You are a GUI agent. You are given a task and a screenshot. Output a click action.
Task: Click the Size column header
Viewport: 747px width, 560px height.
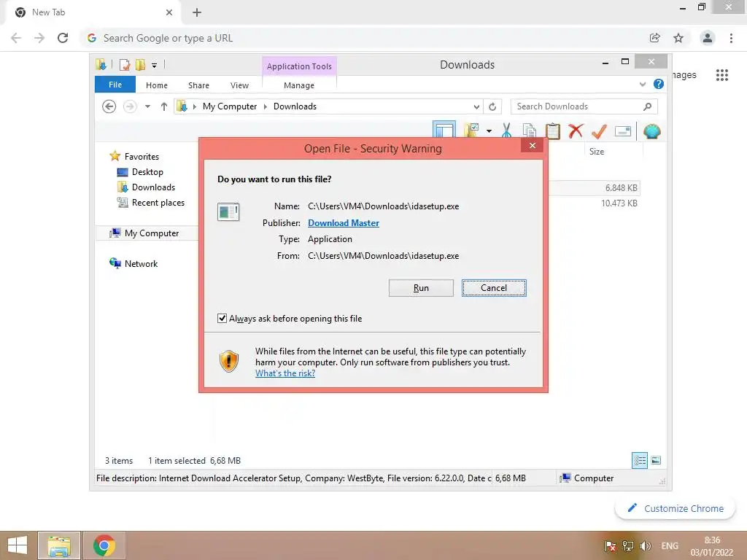597,152
